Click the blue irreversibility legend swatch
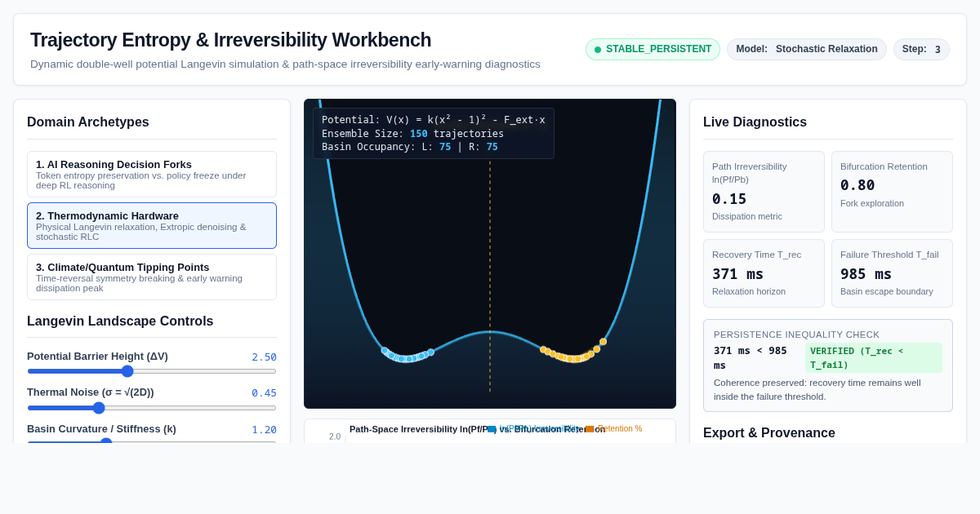The image size is (980, 514). [x=492, y=429]
